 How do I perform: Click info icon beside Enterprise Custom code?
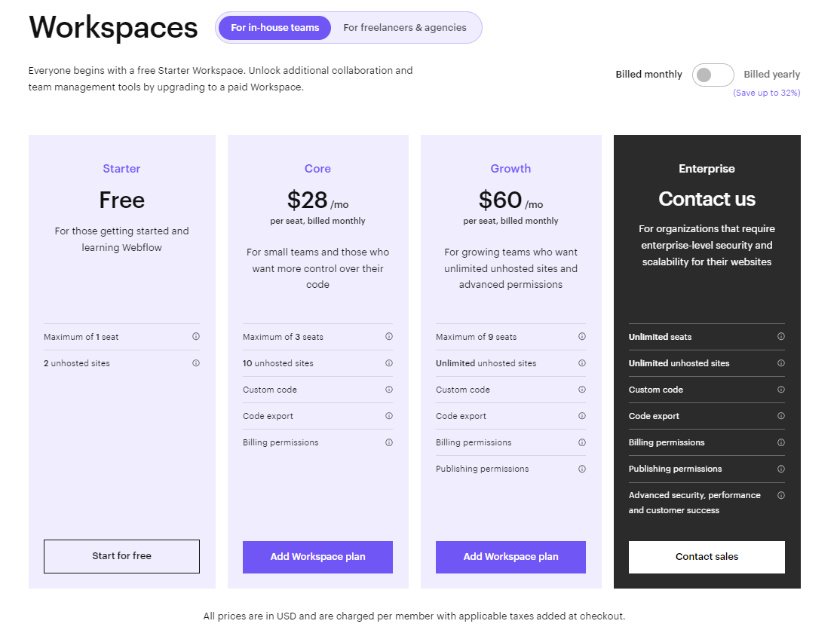(x=781, y=390)
